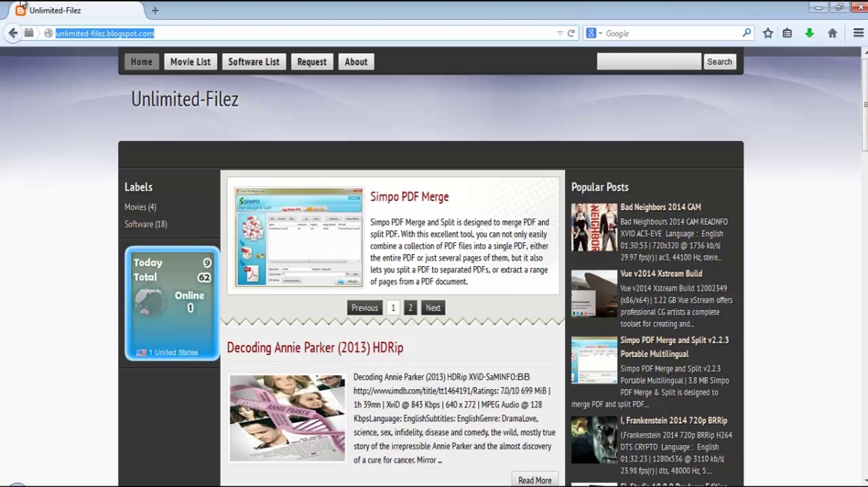Expand the URL bar history dropdown arrow

click(560, 33)
